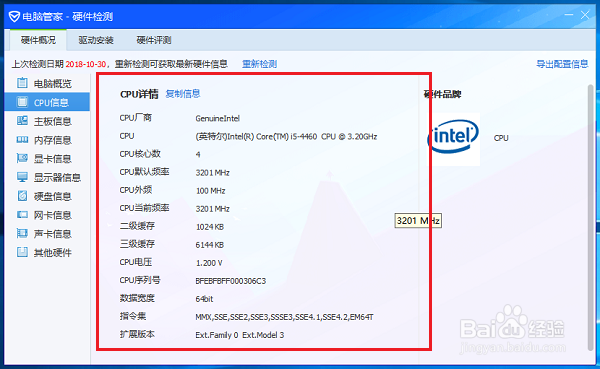Click the 三级缓存 value 6144 KB
This screenshot has height=369, width=600.
(x=210, y=245)
